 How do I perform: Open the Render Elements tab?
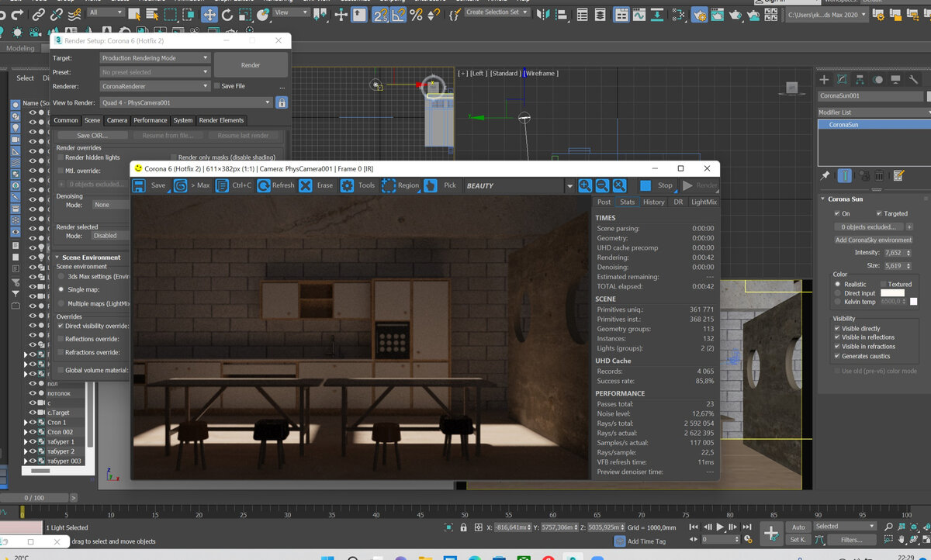pos(221,120)
